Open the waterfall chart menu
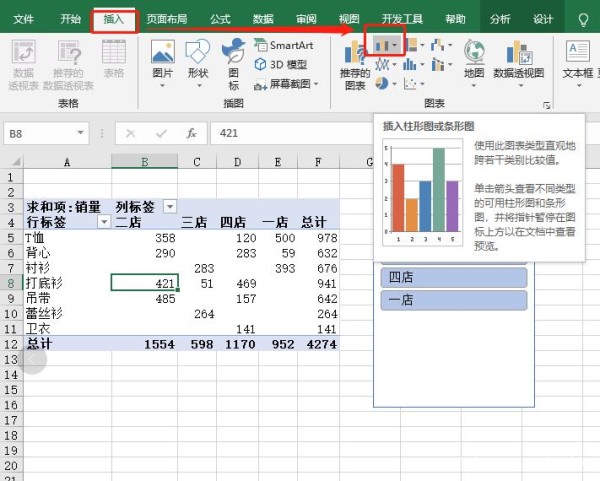 point(441,46)
